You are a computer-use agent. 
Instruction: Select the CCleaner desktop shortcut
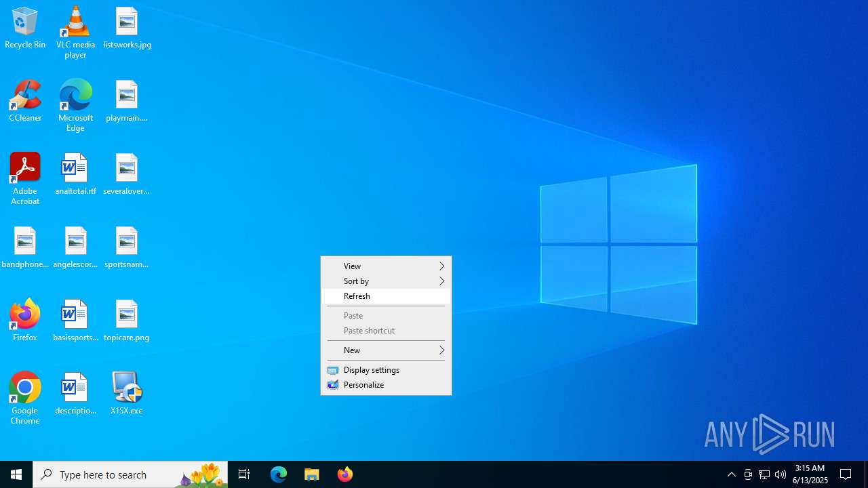coord(25,100)
